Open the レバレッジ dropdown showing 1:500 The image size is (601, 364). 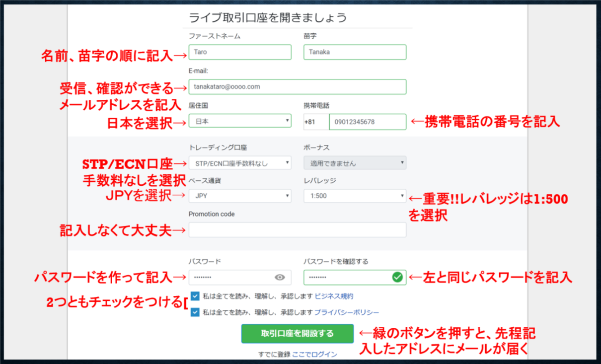pos(355,196)
